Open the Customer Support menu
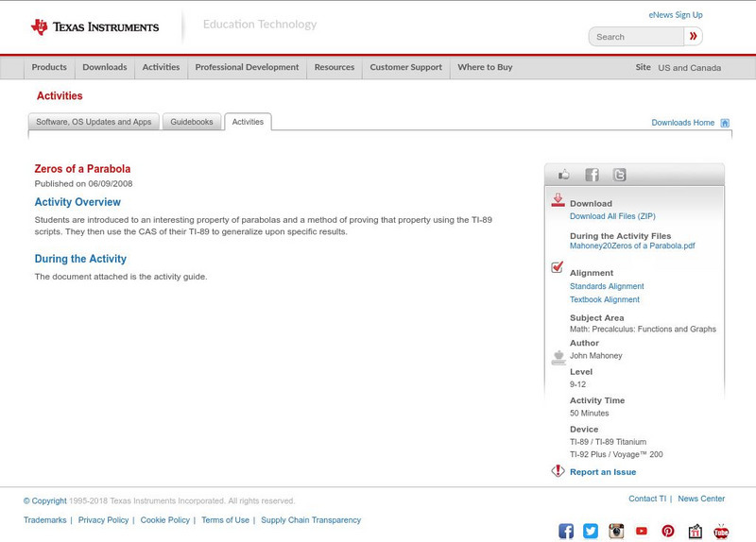 coord(406,67)
